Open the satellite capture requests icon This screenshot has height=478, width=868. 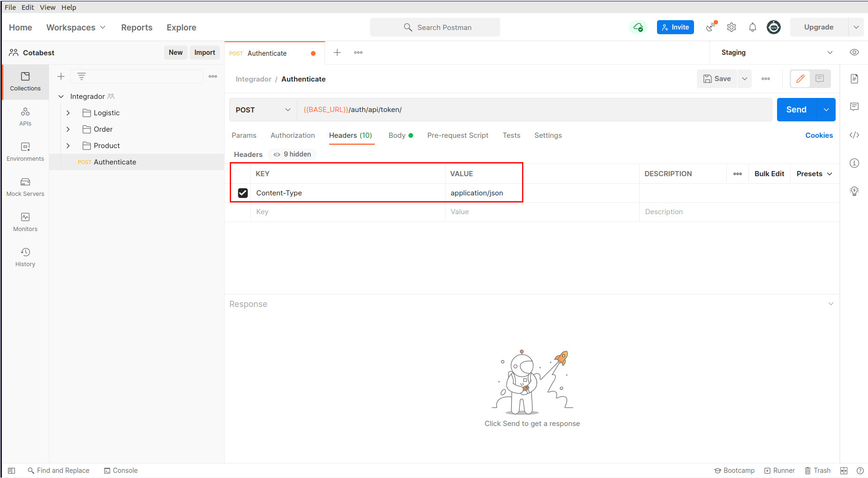pos(711,27)
